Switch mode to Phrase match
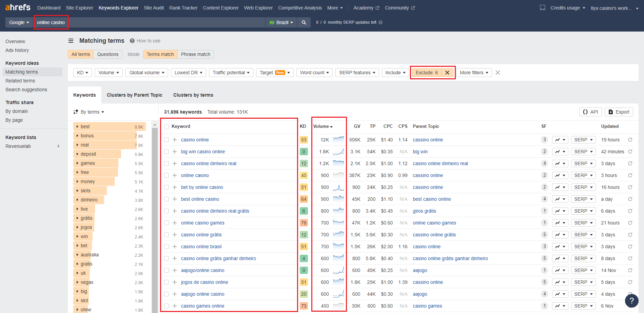 196,54
